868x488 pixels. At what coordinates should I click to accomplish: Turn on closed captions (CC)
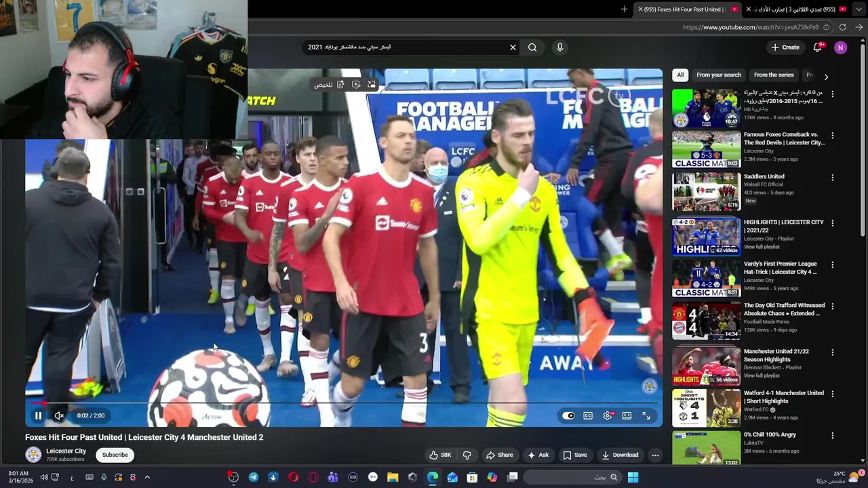(588, 415)
